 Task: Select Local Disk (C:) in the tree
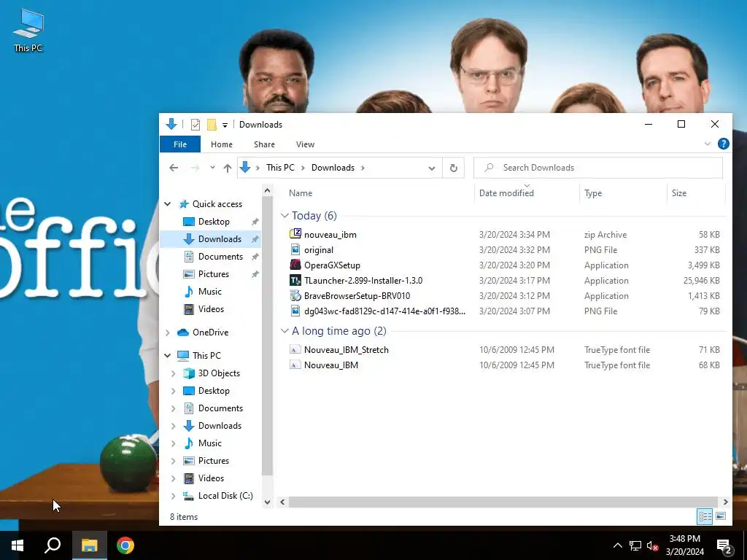[225, 496]
